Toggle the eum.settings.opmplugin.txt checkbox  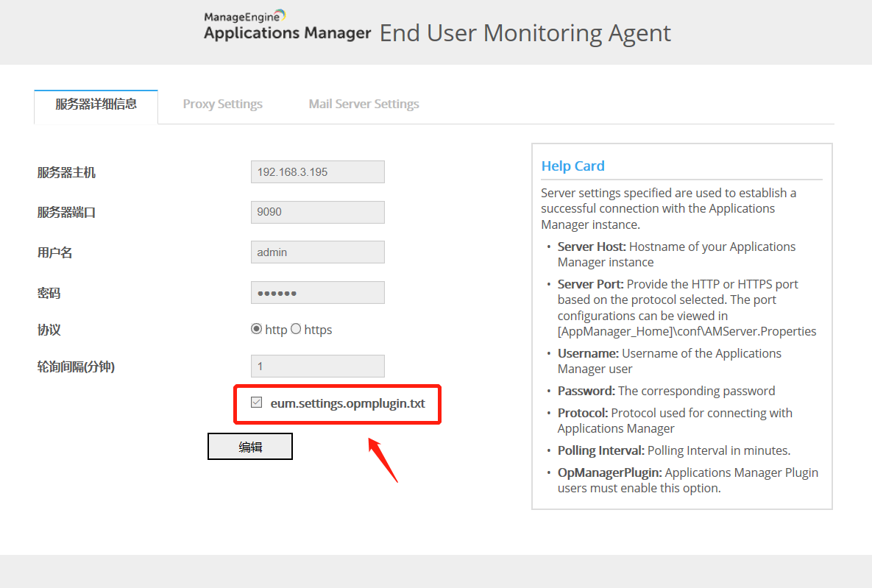click(256, 403)
